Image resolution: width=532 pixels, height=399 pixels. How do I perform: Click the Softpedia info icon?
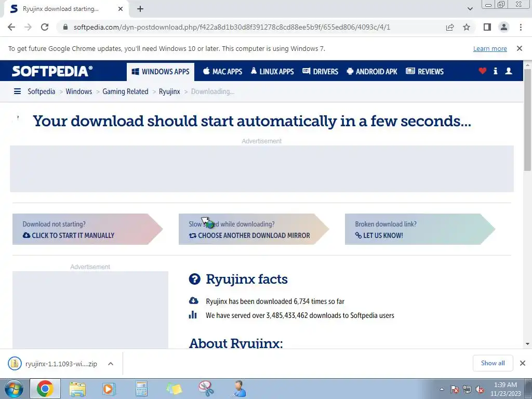[x=495, y=71]
